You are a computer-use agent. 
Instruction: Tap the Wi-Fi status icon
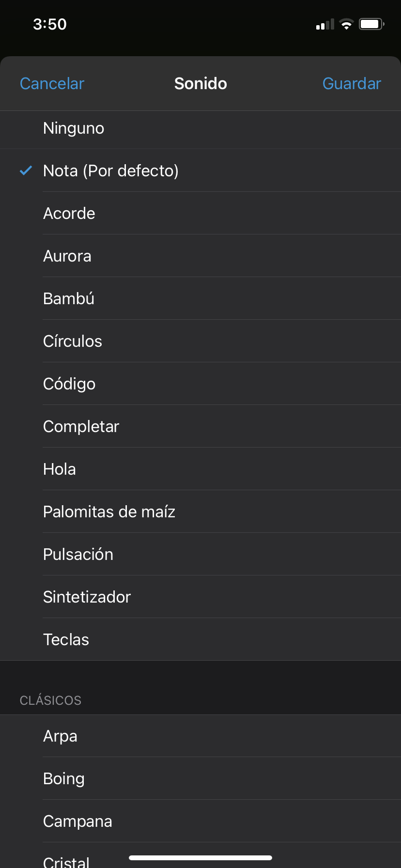click(x=346, y=24)
